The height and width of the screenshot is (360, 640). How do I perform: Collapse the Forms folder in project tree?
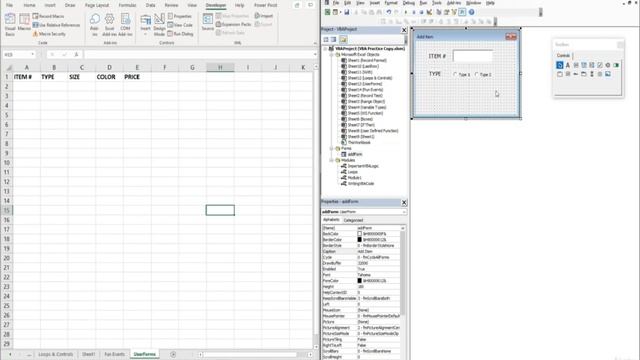(331, 149)
